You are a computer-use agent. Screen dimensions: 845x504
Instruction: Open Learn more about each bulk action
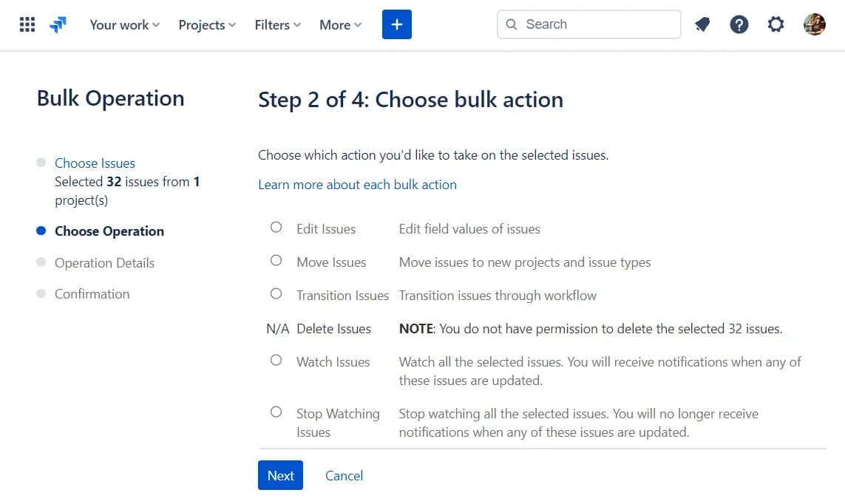[357, 185]
